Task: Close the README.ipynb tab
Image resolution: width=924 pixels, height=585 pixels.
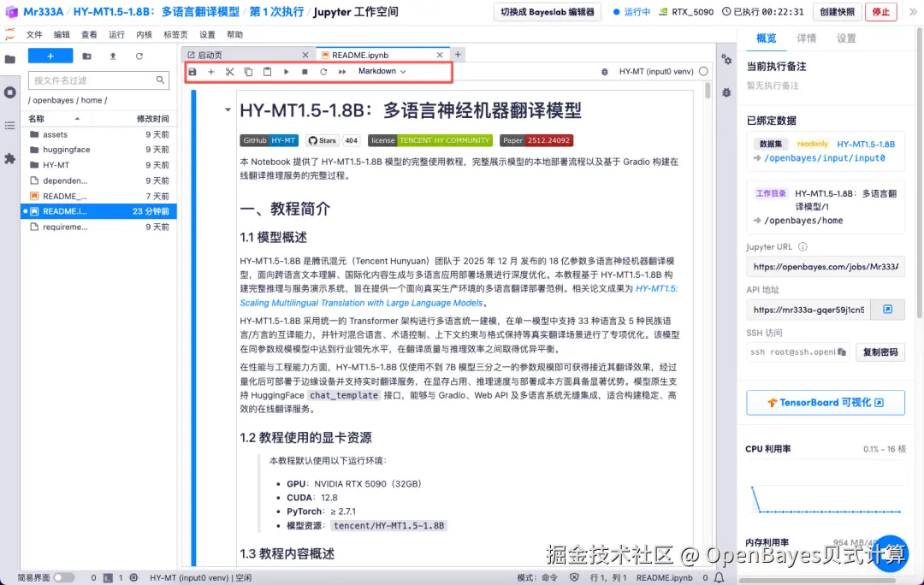Action: click(x=440, y=55)
